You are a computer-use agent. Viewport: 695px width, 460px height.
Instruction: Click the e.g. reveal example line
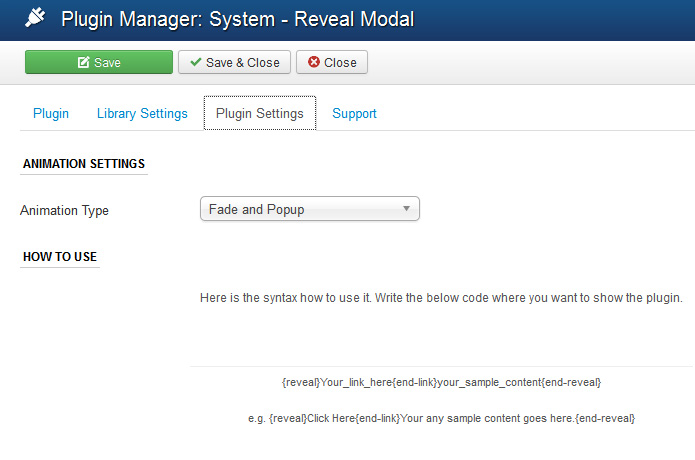[x=441, y=418]
